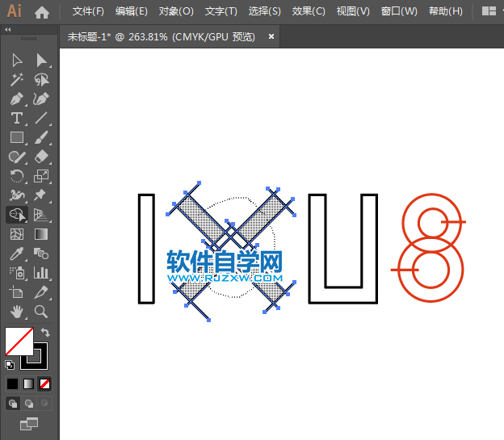
Task: Select the Curvature tool
Action: click(x=41, y=99)
